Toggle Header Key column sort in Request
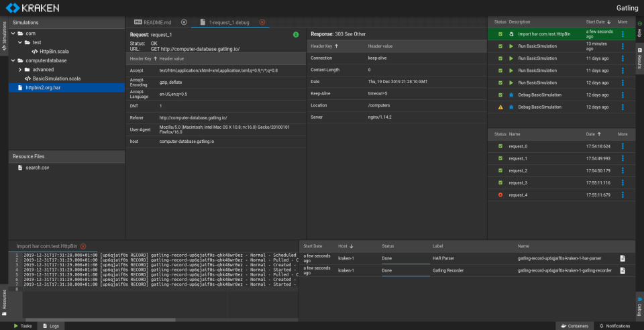The image size is (644, 330). pos(142,58)
